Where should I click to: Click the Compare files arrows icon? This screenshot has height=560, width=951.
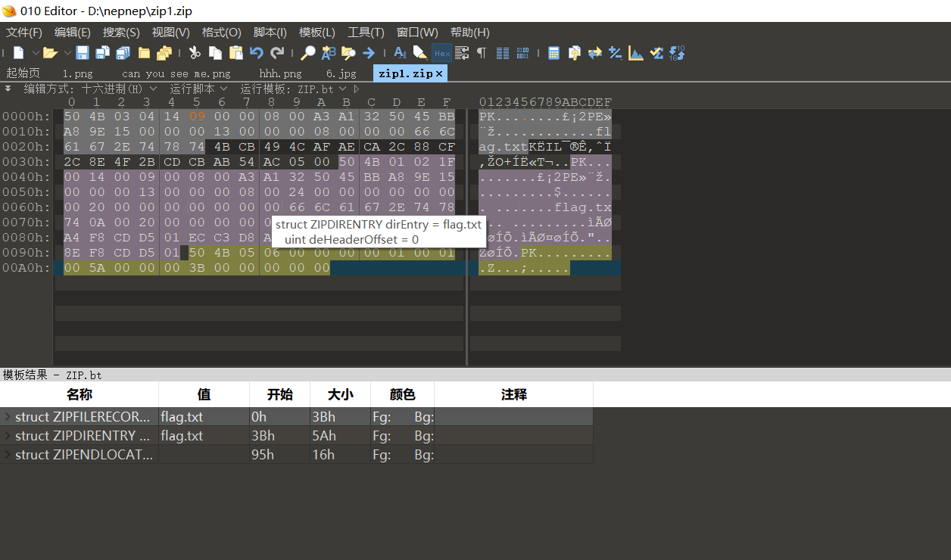tap(595, 53)
